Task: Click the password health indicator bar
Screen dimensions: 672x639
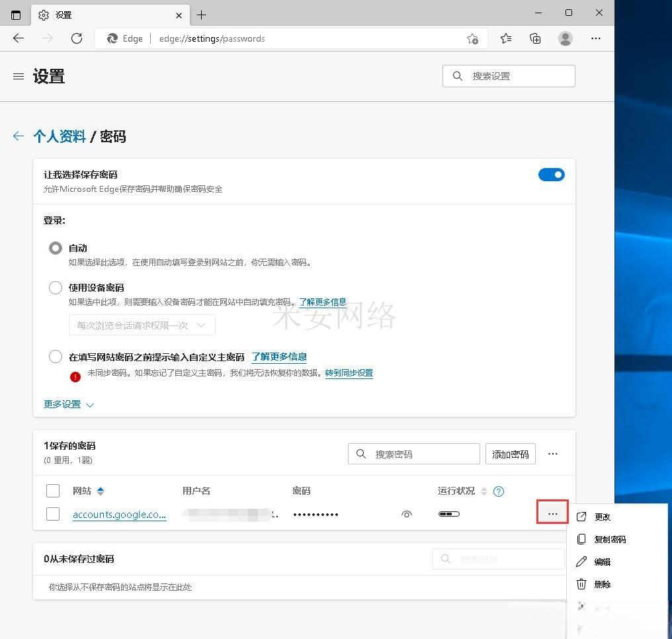Action: point(448,514)
